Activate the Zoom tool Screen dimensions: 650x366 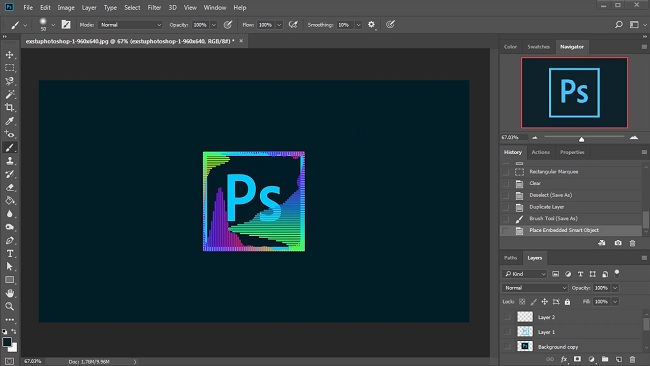[10, 307]
